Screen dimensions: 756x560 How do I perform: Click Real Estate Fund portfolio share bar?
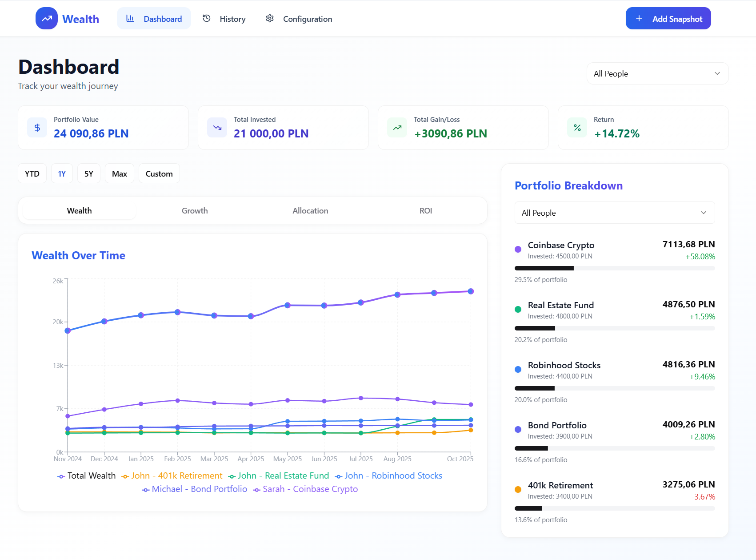pos(615,328)
